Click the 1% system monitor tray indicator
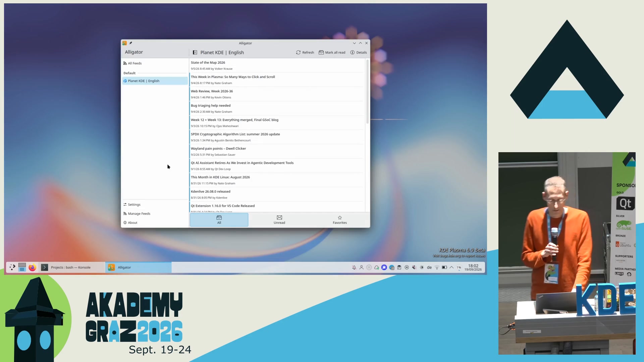The width and height of the screenshot is (644, 362). [459, 267]
